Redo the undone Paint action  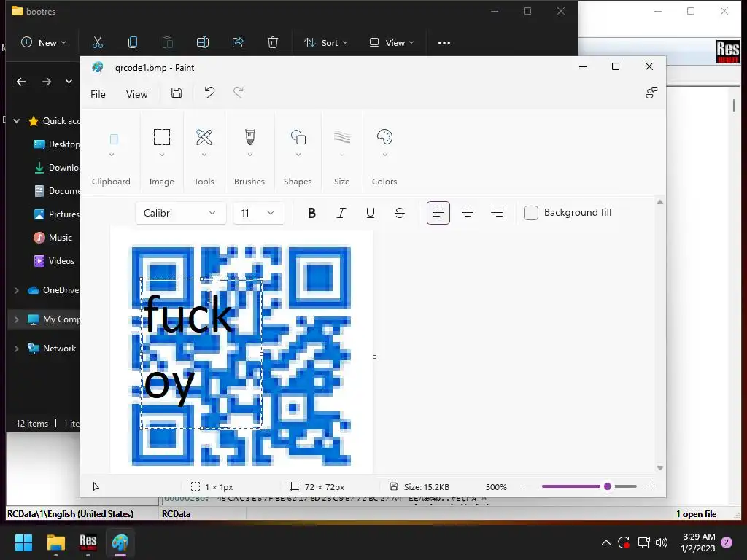(239, 93)
